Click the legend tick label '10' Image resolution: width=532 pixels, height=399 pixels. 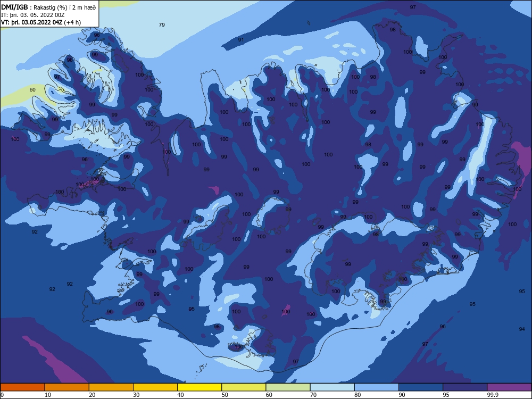pyautogui.click(x=48, y=395)
